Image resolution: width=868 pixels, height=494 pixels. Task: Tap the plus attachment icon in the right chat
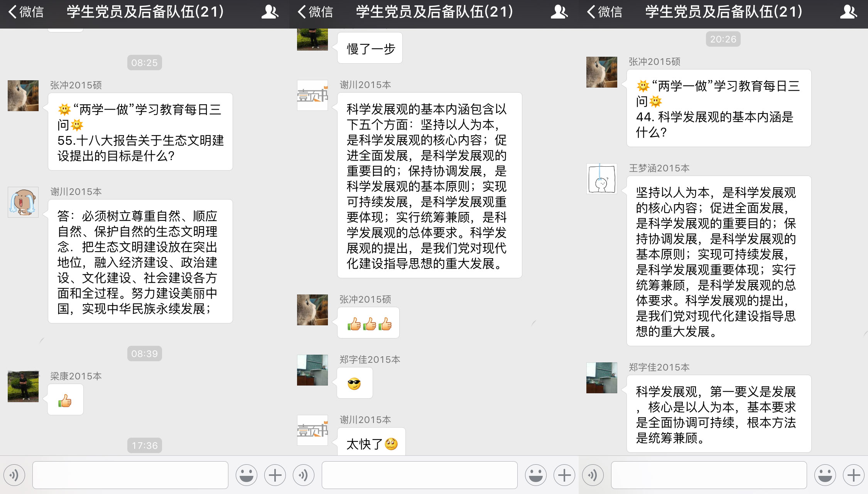pos(854,475)
